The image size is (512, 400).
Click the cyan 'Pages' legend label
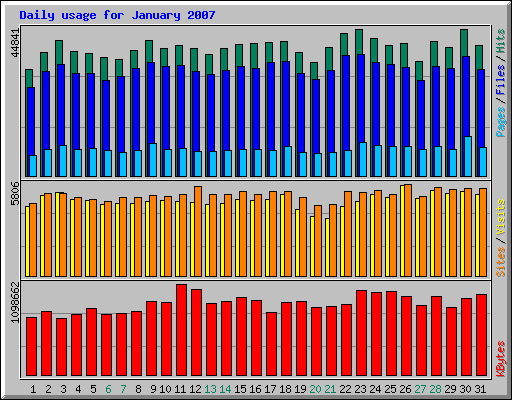(501, 122)
